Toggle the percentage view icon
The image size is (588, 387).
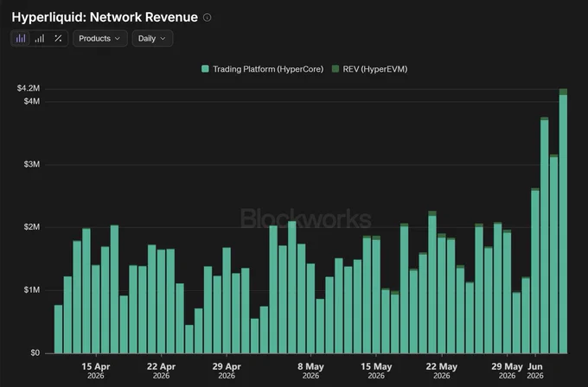tap(58, 38)
